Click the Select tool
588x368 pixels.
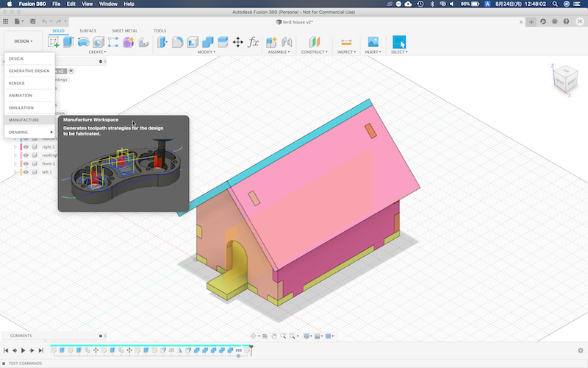(399, 42)
